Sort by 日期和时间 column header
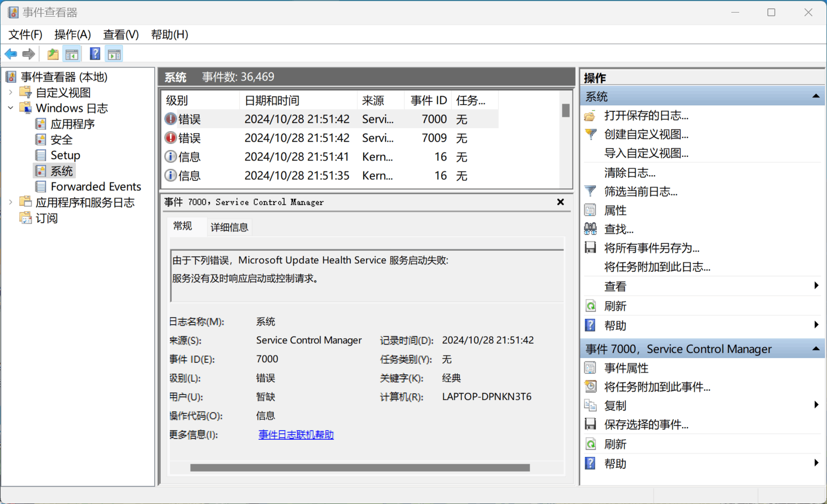 pyautogui.click(x=298, y=100)
